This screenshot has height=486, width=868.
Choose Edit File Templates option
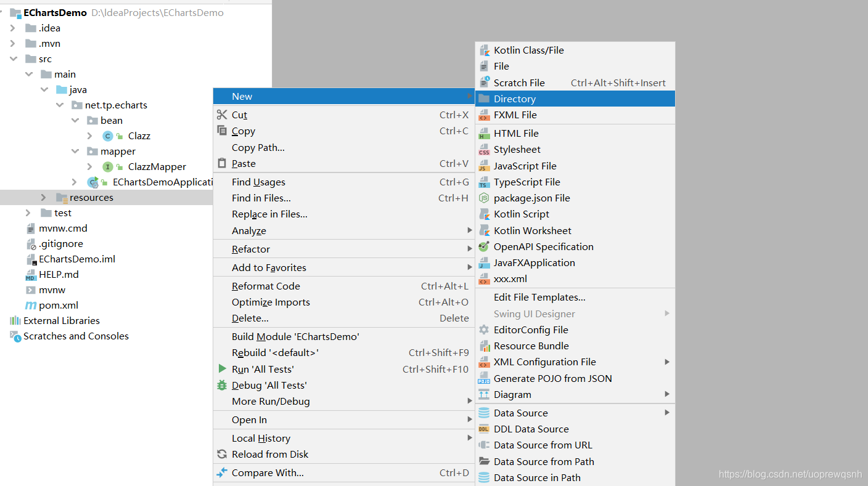[x=575, y=298]
